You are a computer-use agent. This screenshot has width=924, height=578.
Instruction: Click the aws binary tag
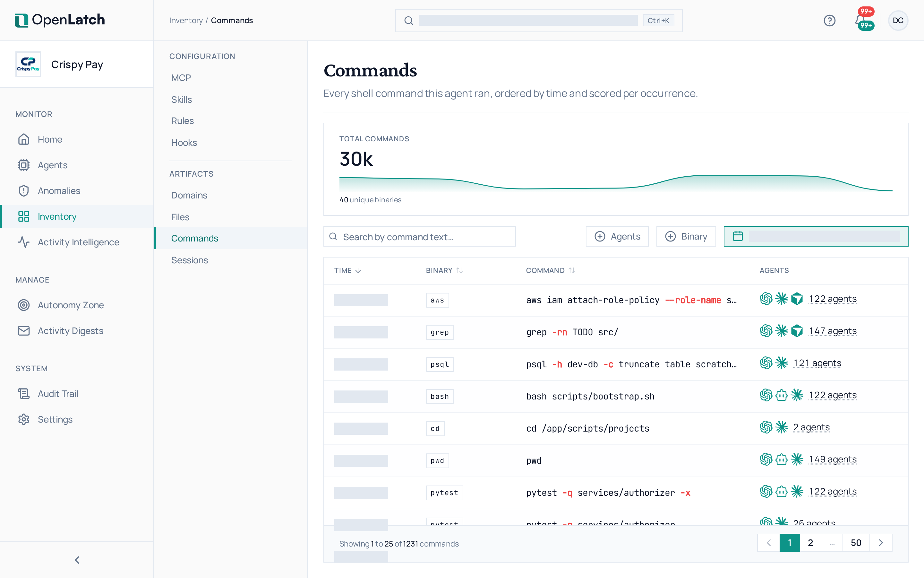[x=437, y=300]
